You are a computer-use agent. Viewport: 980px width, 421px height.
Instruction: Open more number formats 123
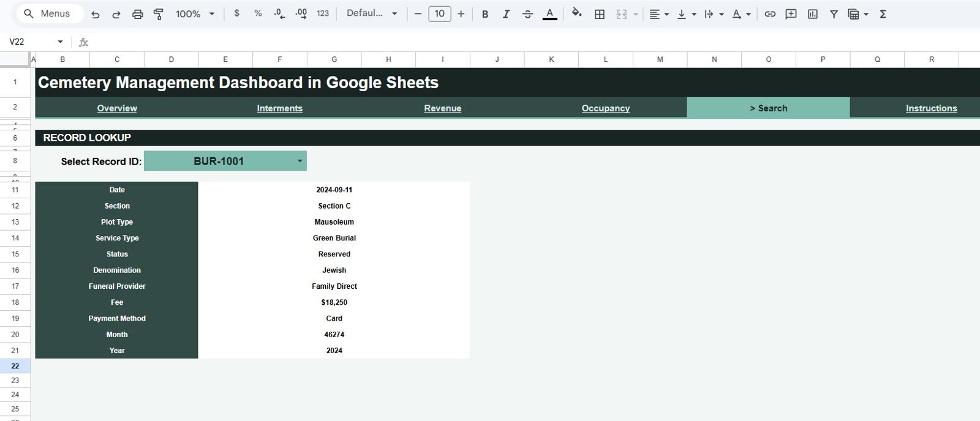pos(323,13)
